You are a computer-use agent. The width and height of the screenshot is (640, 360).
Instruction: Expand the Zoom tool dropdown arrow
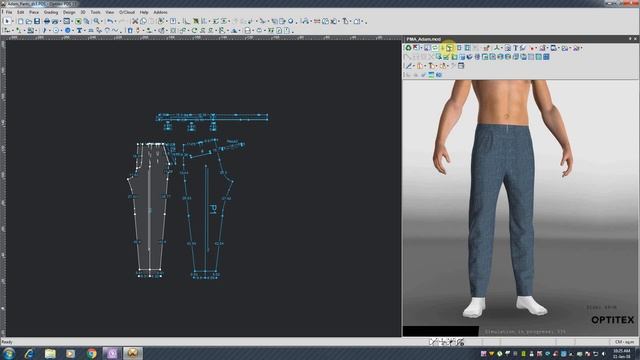click(x=102, y=22)
